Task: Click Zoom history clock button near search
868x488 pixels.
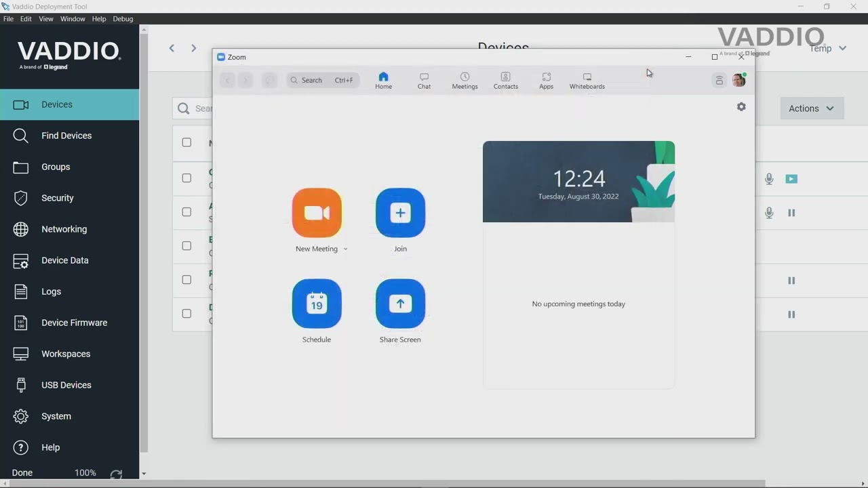Action: [269, 80]
